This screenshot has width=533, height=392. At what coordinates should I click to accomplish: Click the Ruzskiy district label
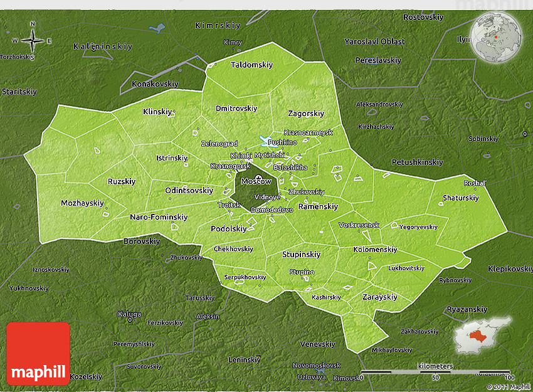pos(122,182)
